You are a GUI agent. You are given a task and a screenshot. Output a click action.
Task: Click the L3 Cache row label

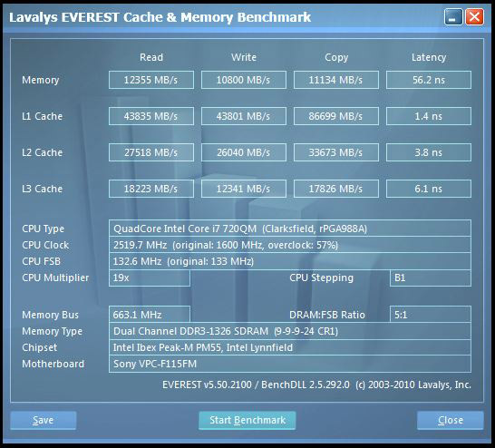42,189
